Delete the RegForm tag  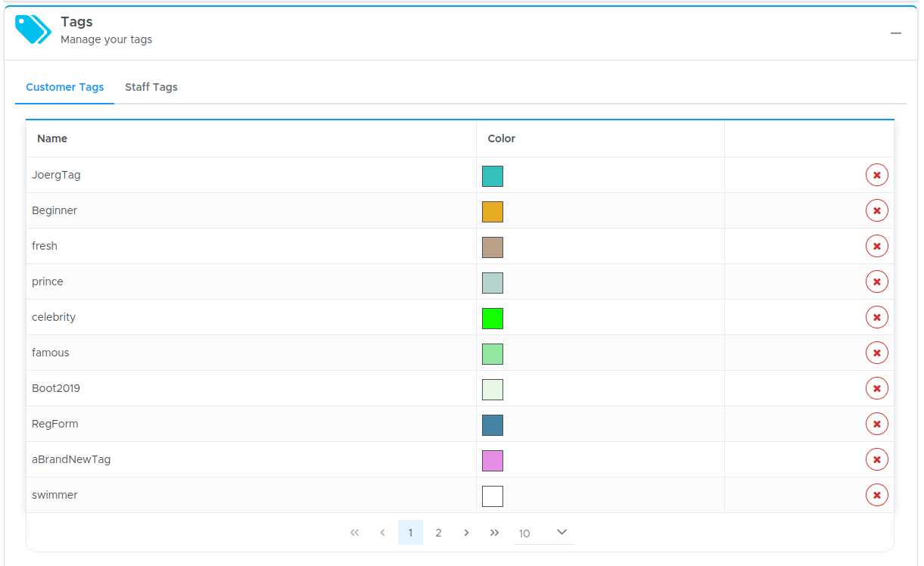coord(876,424)
